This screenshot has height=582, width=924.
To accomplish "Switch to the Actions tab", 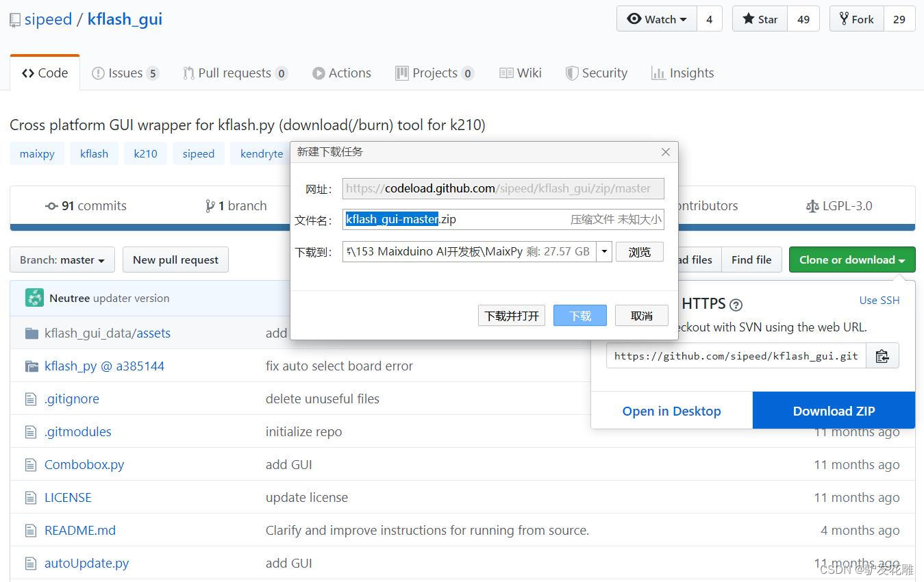I will (x=341, y=73).
